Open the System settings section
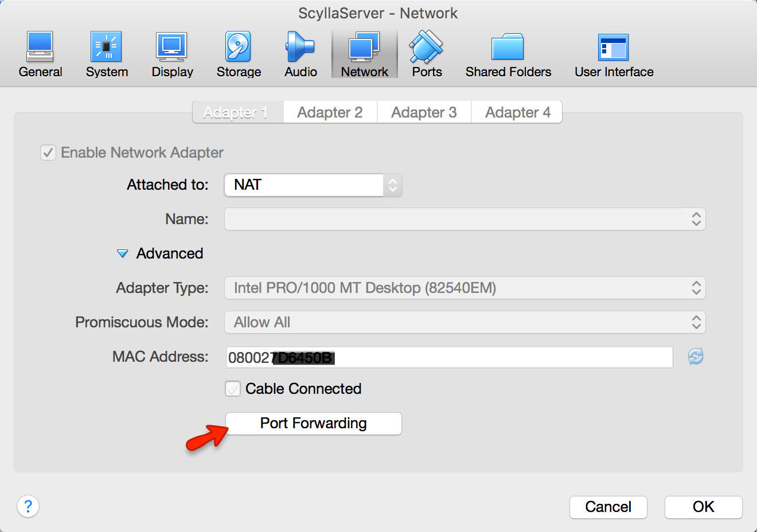757x532 pixels. point(107,55)
